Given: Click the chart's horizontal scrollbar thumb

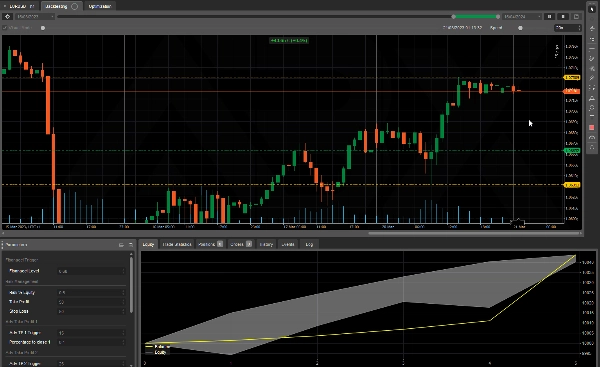Looking at the screenshot, I should point(474,233).
